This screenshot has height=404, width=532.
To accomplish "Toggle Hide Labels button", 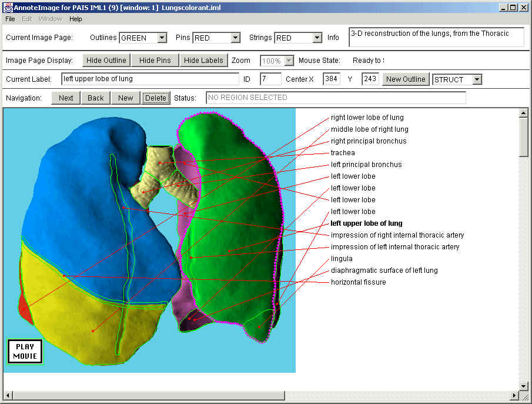I will pos(203,60).
